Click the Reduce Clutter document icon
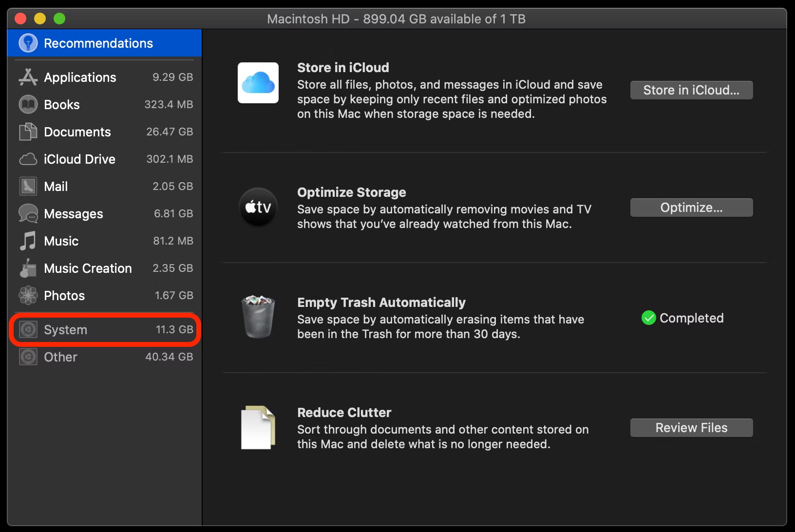Image resolution: width=795 pixels, height=532 pixels. [x=258, y=428]
